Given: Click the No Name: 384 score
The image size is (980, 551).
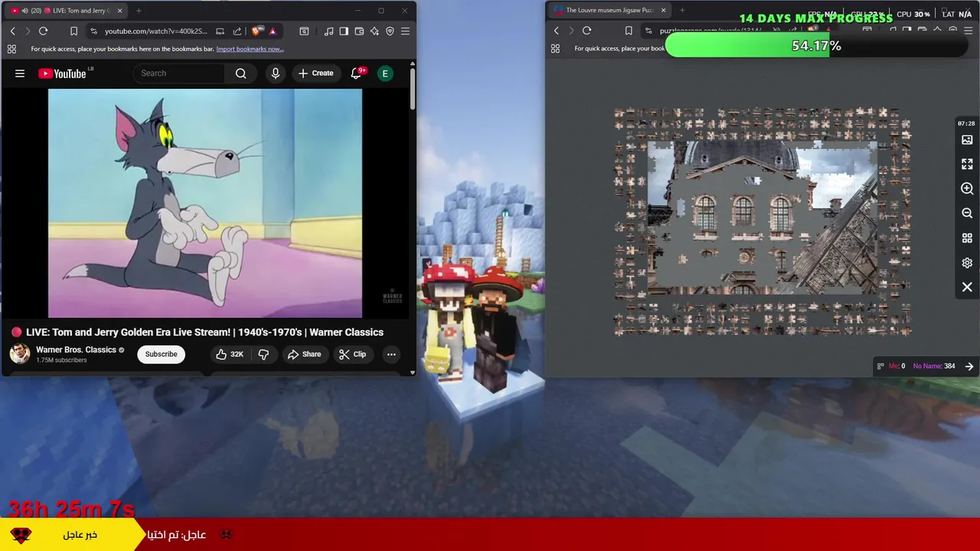Looking at the screenshot, I should click(x=933, y=367).
